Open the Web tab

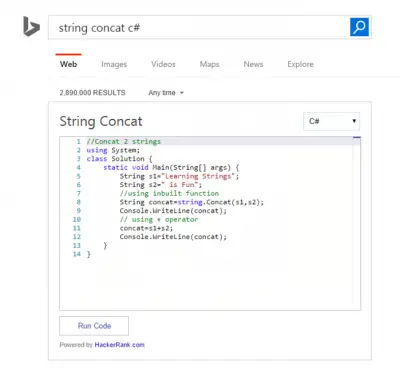pos(68,64)
